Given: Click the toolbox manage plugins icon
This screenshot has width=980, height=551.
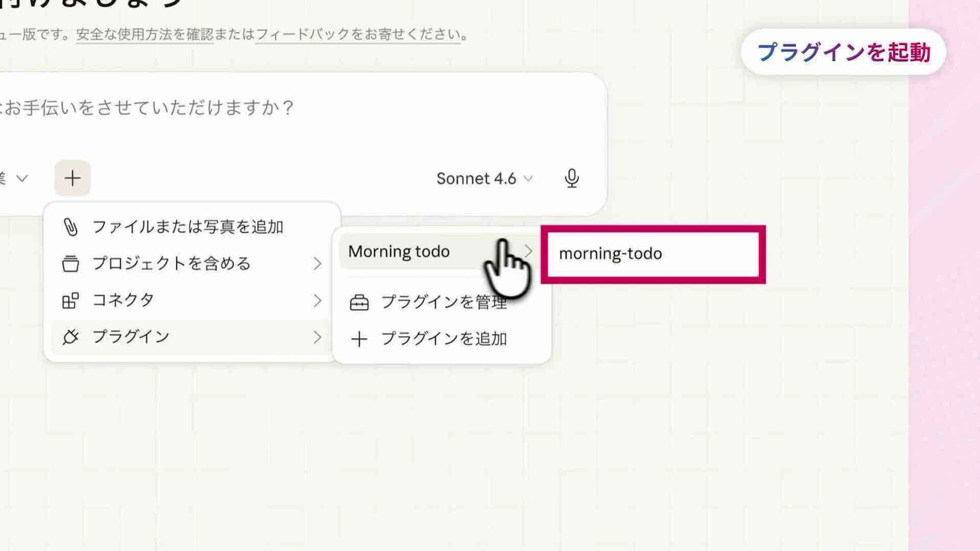Looking at the screenshot, I should (x=359, y=303).
